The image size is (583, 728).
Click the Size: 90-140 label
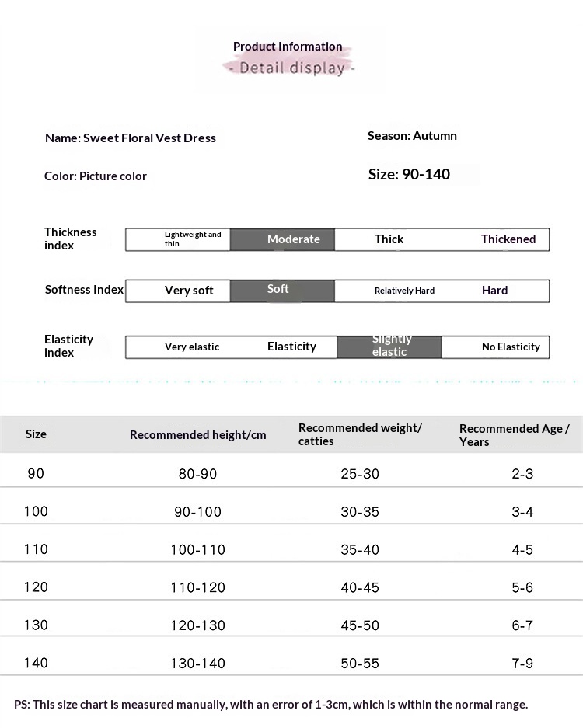coord(409,174)
